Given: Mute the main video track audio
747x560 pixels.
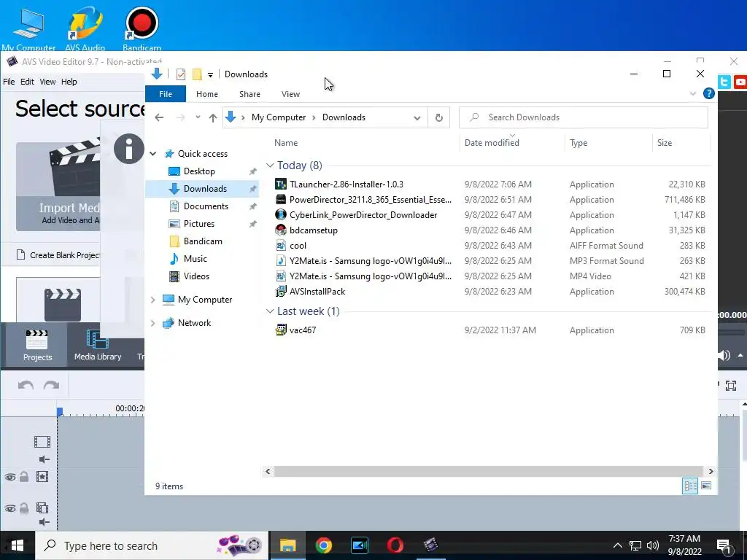Looking at the screenshot, I should [x=44, y=459].
